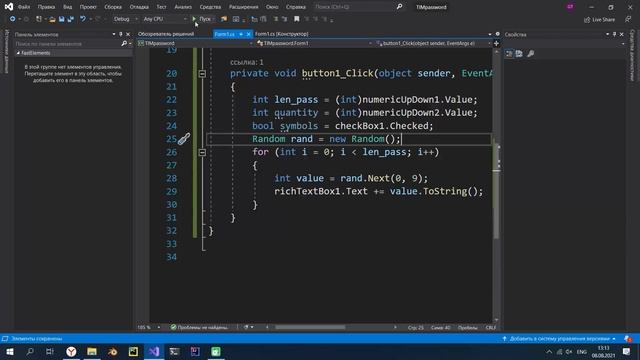The width and height of the screenshot is (640, 360).
Task: Collapse the for loop at line 26
Action: click(202, 152)
